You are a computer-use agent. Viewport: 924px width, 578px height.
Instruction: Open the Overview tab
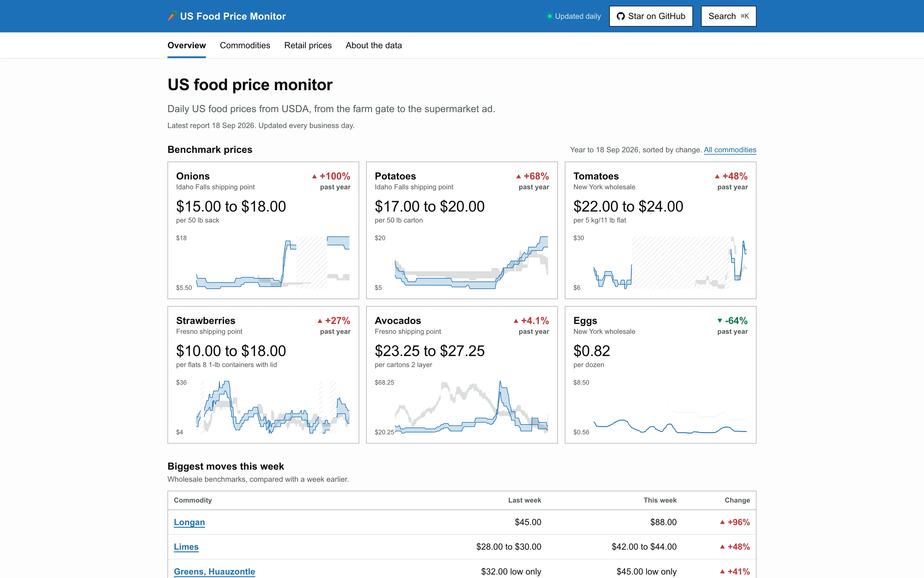tap(187, 45)
